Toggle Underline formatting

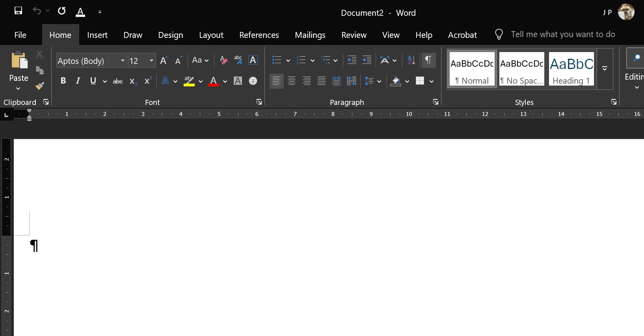pos(93,81)
